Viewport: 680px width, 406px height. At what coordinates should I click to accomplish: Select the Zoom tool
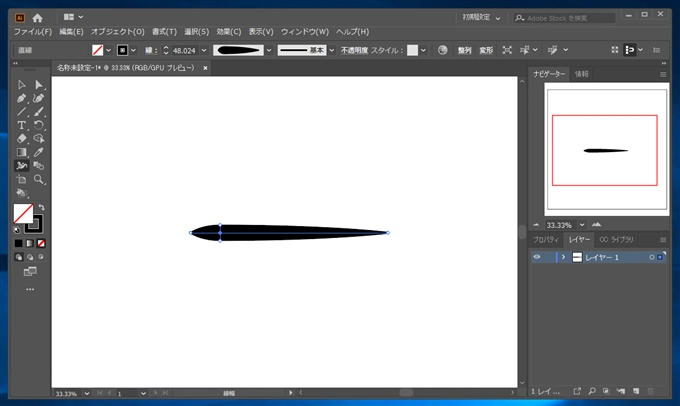(39, 180)
